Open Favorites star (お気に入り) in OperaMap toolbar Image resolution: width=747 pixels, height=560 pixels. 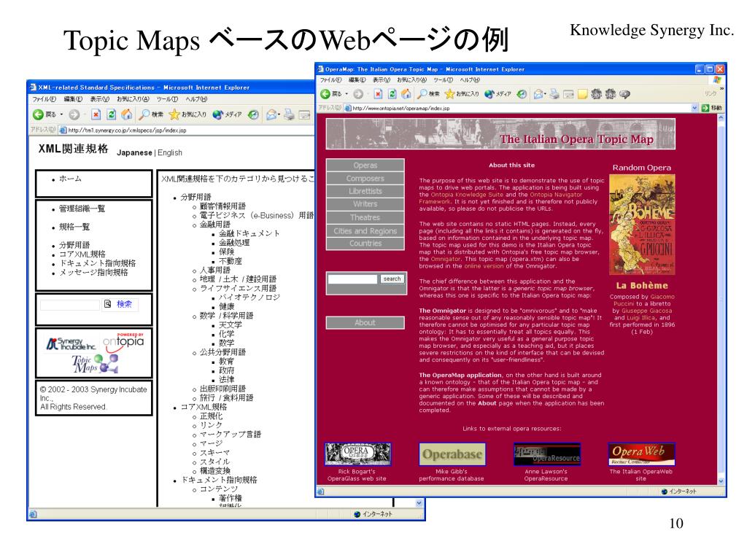point(462,94)
